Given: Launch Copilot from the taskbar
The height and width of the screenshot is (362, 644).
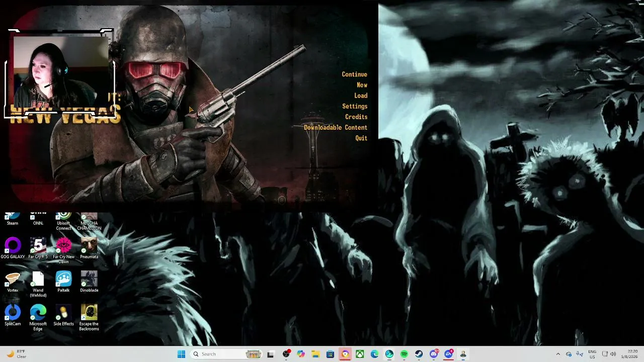Looking at the screenshot, I should pyautogui.click(x=301, y=354).
